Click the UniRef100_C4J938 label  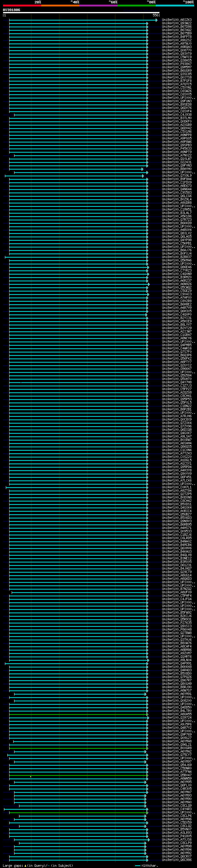point(177,115)
